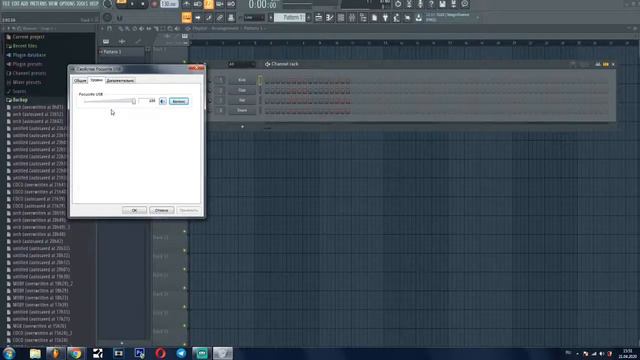The image size is (640, 360).
Task: Open the TOOLS menu
Action: click(x=83, y=4)
